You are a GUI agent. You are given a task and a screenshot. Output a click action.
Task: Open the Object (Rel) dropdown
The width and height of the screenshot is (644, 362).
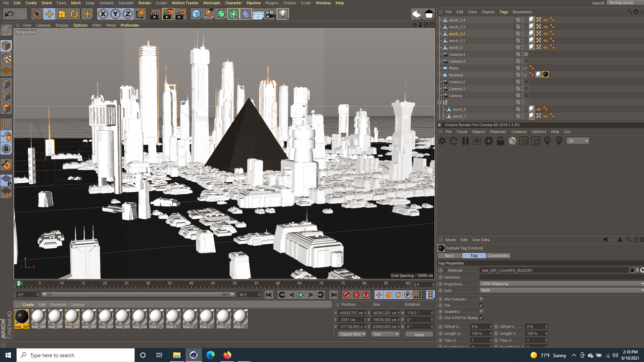(352, 334)
